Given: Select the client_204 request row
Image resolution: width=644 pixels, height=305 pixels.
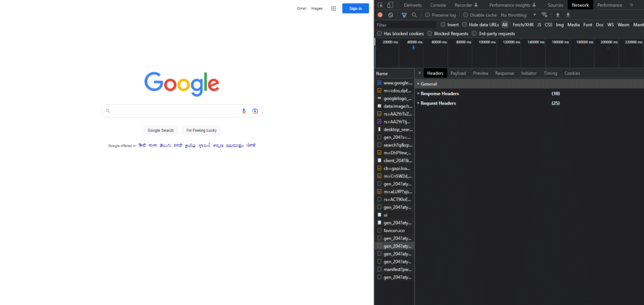Looking at the screenshot, I should coord(395,160).
